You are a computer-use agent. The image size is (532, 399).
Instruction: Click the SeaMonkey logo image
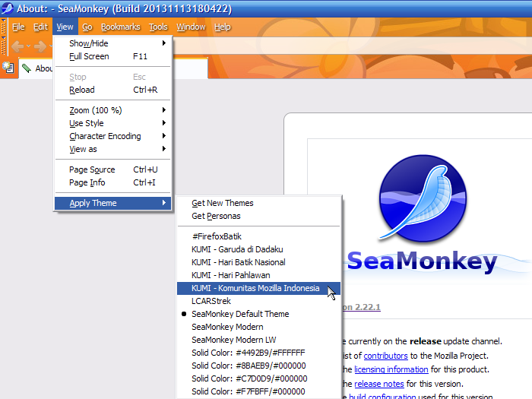423,198
